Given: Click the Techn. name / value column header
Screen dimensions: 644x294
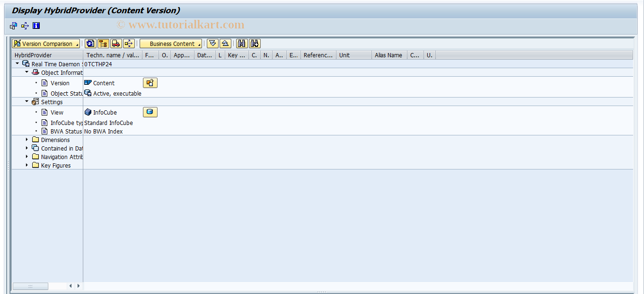Looking at the screenshot, I should [x=113, y=55].
